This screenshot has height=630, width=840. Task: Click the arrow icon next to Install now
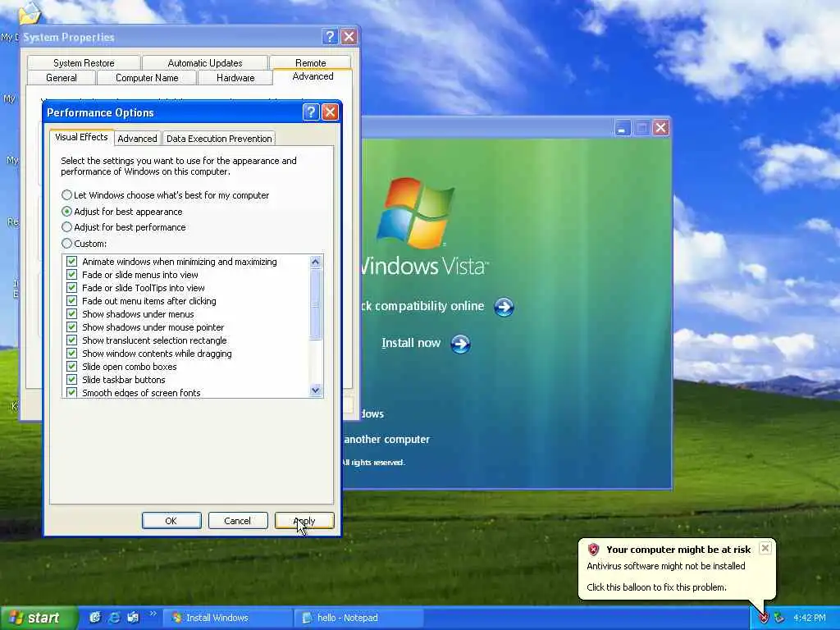(460, 344)
